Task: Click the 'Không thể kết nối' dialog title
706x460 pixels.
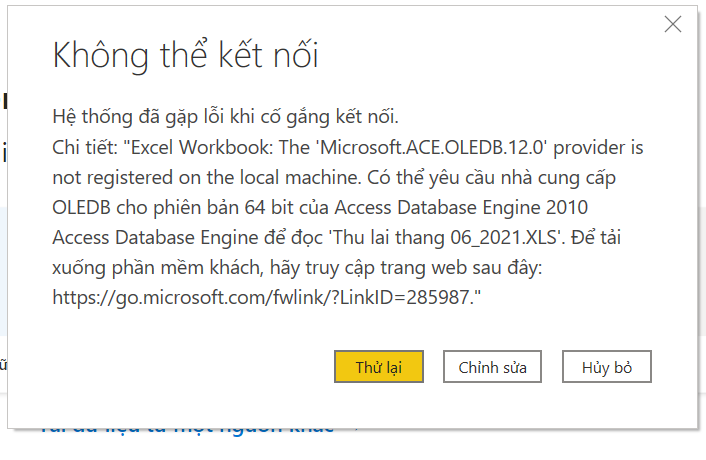Action: (x=186, y=55)
